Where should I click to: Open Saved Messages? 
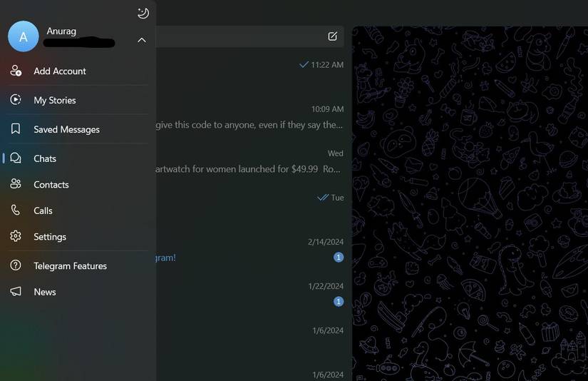coord(78,129)
